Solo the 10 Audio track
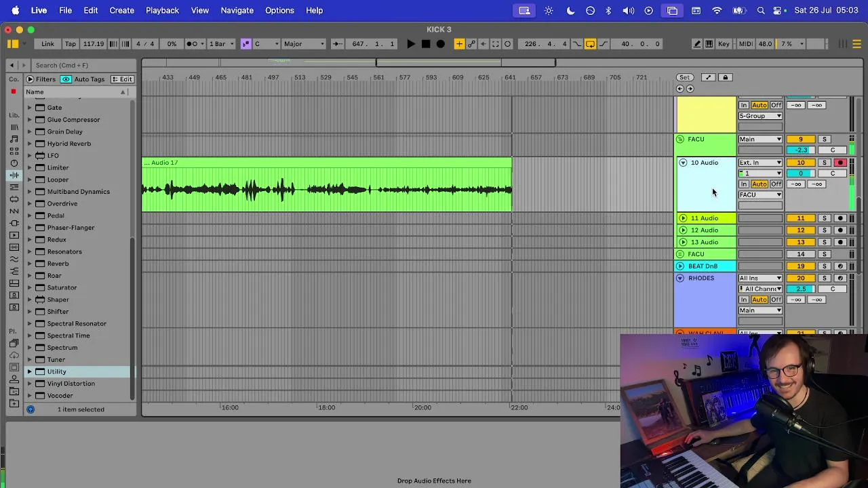868x488 pixels. coord(825,163)
